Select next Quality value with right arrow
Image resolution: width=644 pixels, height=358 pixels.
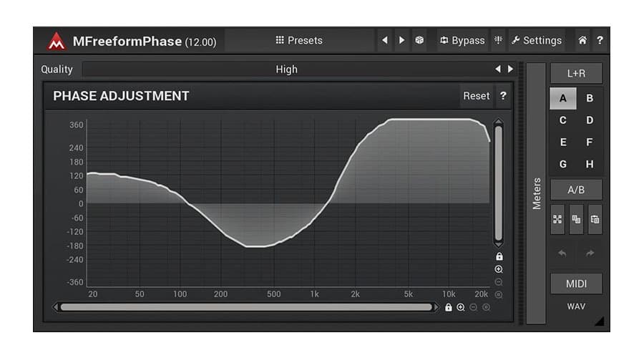pos(510,69)
